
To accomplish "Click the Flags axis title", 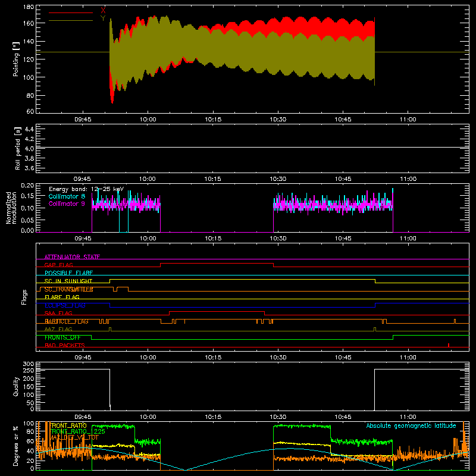I will pyautogui.click(x=24, y=297).
